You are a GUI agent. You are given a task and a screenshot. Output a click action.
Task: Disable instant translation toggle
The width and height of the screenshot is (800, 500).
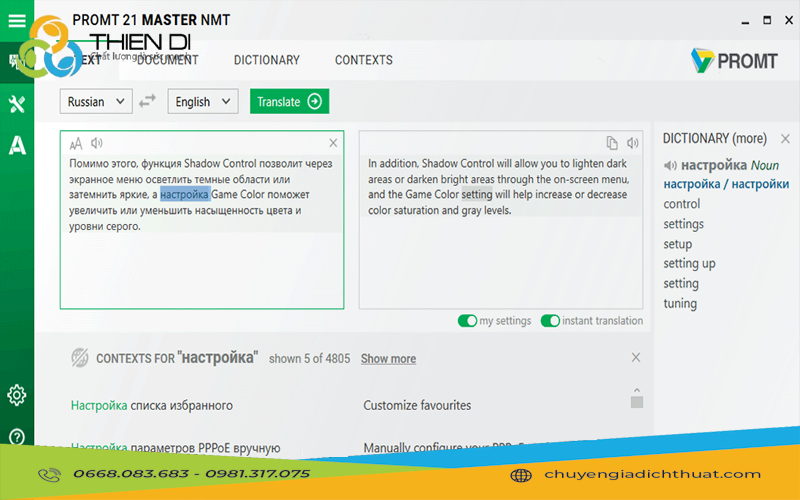click(x=550, y=321)
